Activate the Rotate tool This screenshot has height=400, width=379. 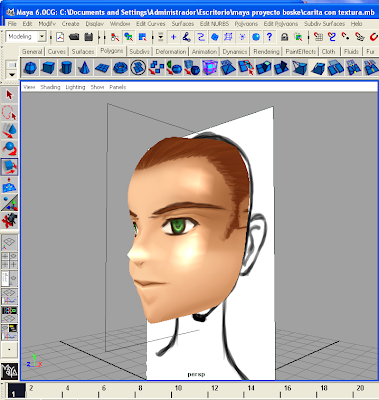pyautogui.click(x=9, y=149)
